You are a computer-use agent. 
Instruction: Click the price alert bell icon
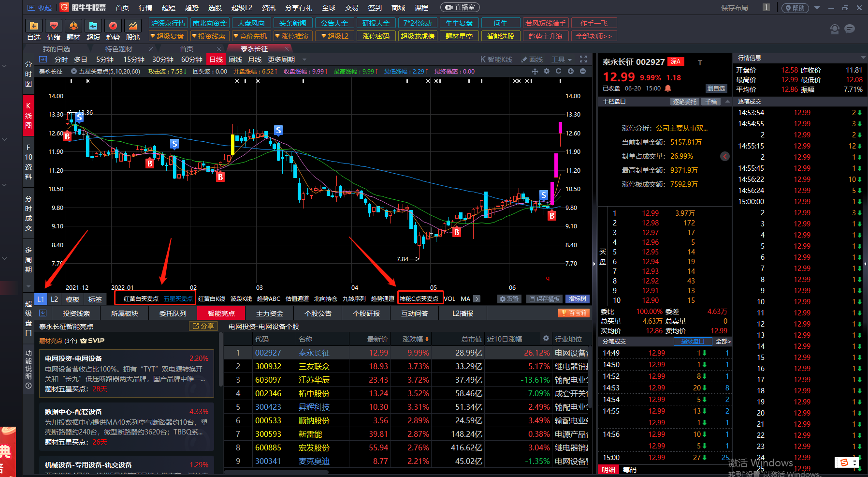click(x=668, y=88)
